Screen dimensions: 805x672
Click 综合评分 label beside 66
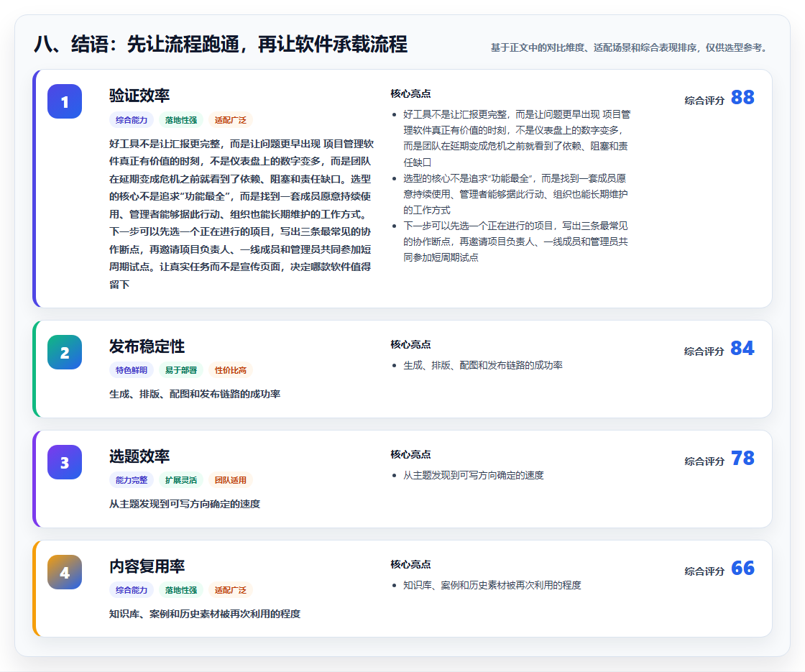(x=704, y=571)
